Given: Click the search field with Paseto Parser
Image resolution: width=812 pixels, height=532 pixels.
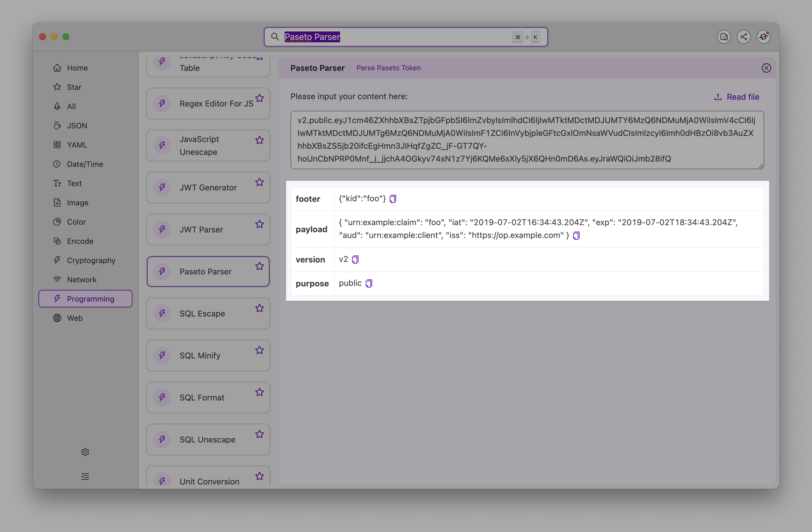Looking at the screenshot, I should coord(406,37).
